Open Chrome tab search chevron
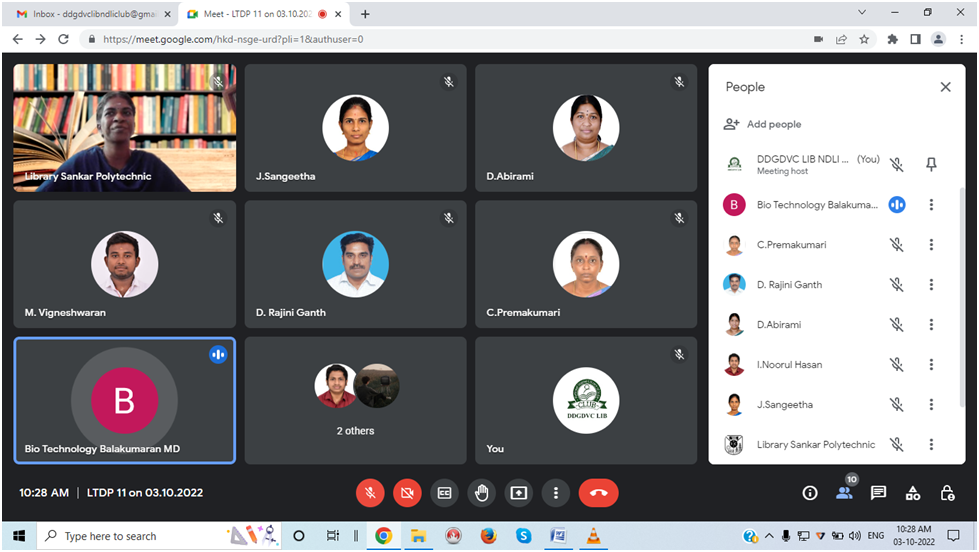This screenshot has height=552, width=979. pyautogui.click(x=862, y=12)
